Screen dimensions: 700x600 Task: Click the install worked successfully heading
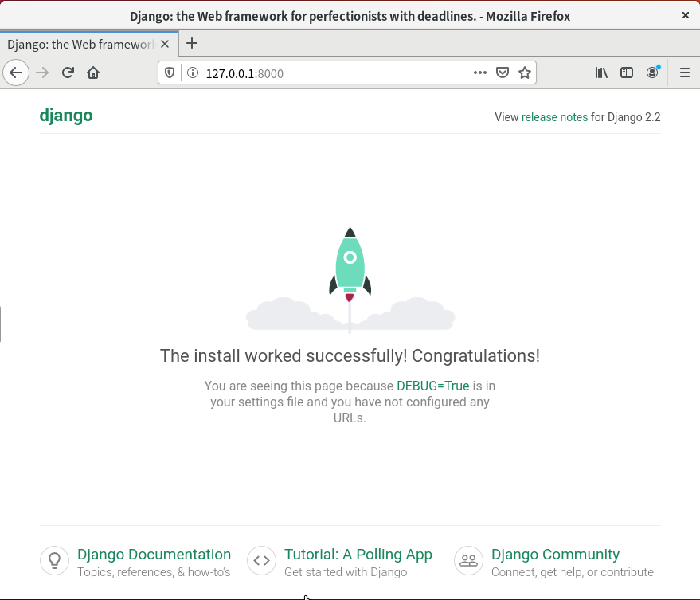tap(350, 356)
